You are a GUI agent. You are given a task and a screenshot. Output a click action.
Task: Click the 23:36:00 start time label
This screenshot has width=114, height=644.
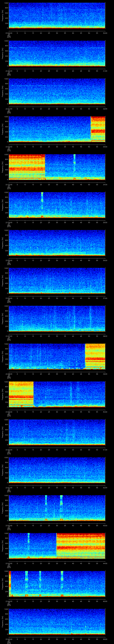click(x=9, y=298)
